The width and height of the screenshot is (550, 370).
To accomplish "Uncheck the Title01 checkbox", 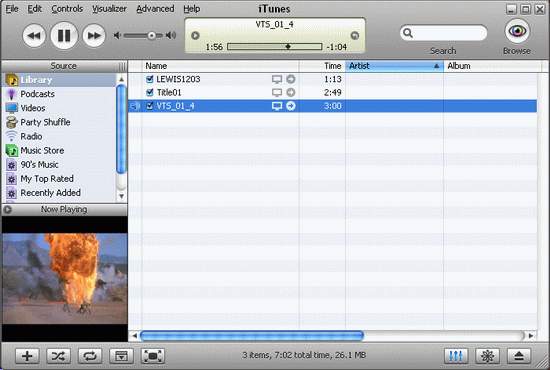I will (x=150, y=92).
